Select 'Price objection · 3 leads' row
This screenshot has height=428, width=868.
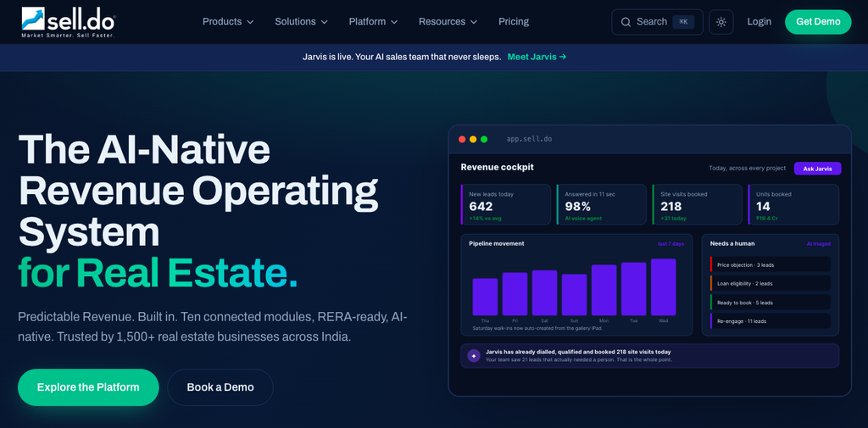tap(770, 264)
